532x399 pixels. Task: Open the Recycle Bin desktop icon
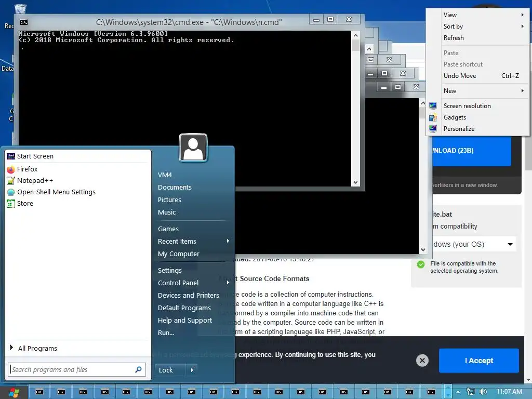click(x=20, y=9)
